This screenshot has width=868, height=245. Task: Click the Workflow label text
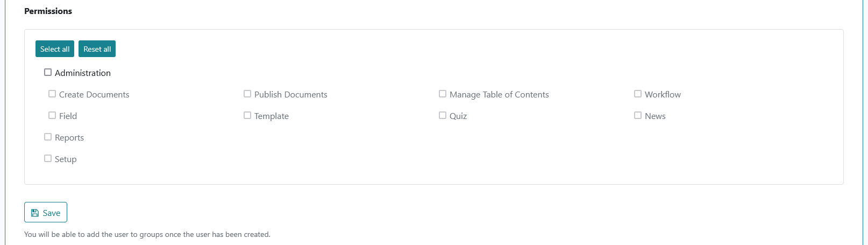point(663,94)
